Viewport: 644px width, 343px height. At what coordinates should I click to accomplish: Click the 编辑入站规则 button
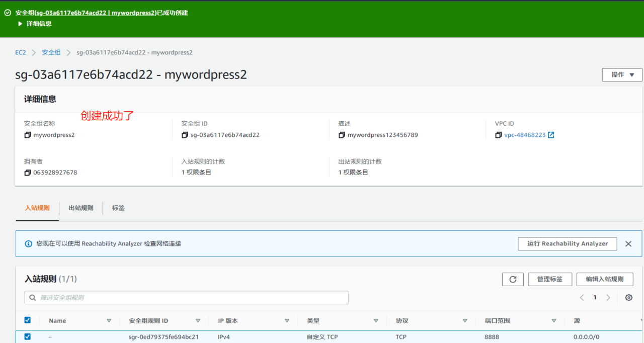point(605,279)
